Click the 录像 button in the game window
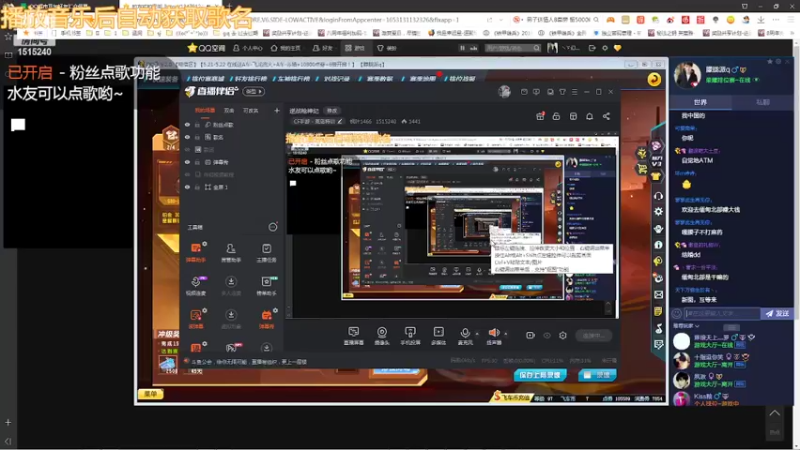The height and width of the screenshot is (450, 800). point(597,375)
